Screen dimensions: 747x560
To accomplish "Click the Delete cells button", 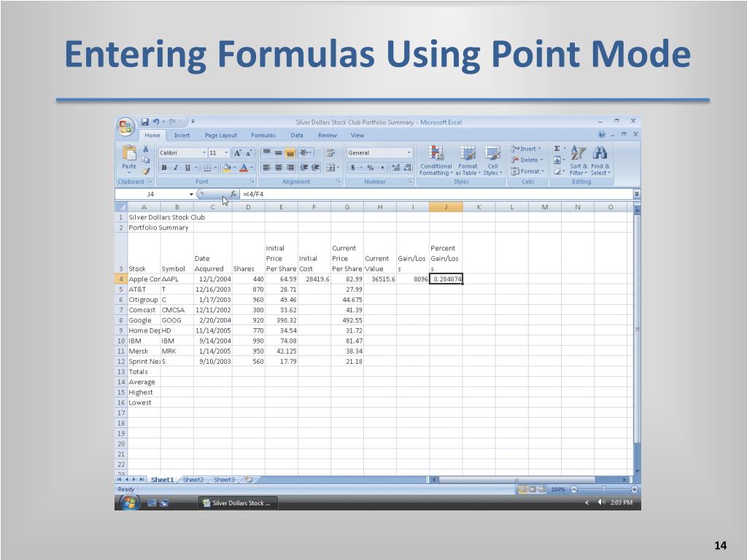I will coord(527,160).
